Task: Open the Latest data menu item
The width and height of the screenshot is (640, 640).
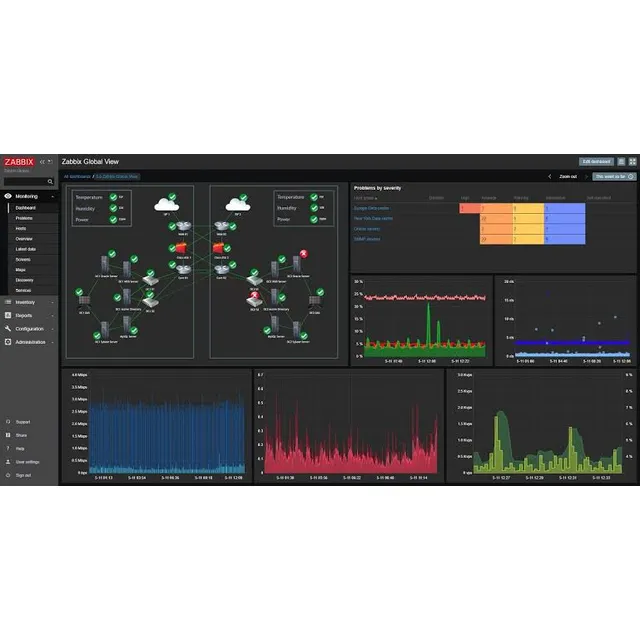Action: tap(26, 249)
